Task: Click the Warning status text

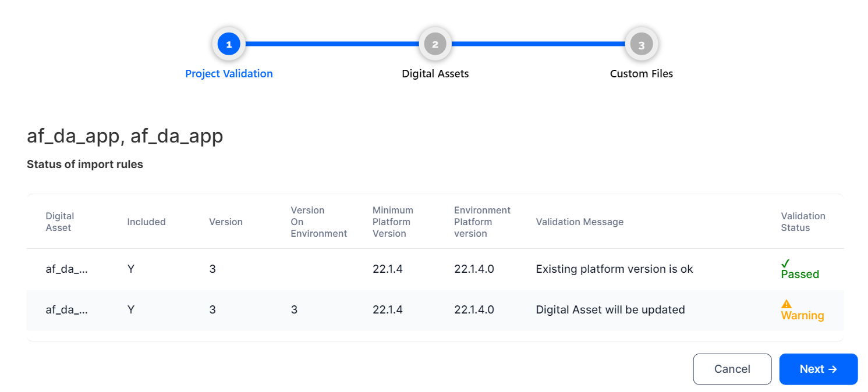Action: (802, 316)
